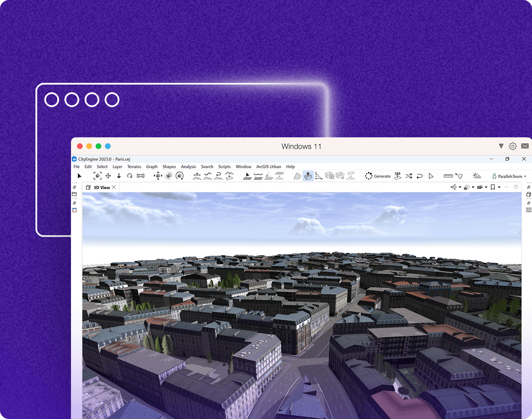Activate the Rotate tool in toolbar
The image size is (532, 419).
tap(129, 176)
